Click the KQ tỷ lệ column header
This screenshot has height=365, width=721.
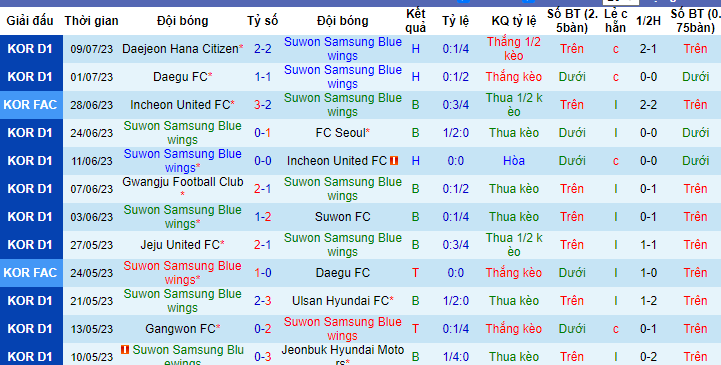[x=514, y=21]
